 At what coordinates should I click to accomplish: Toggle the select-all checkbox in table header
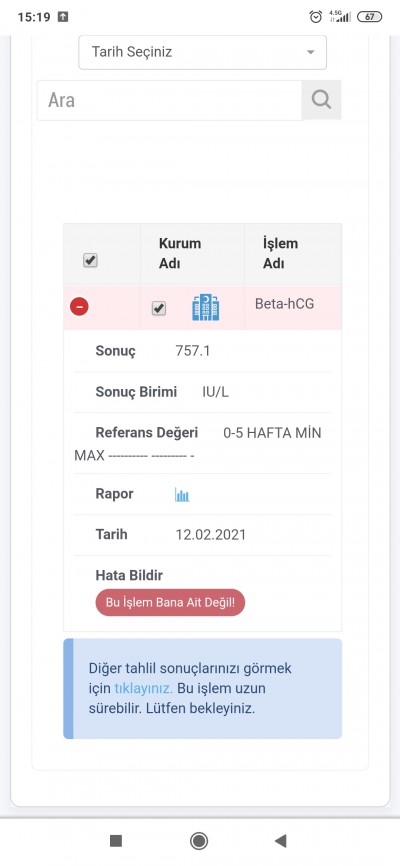(90, 260)
